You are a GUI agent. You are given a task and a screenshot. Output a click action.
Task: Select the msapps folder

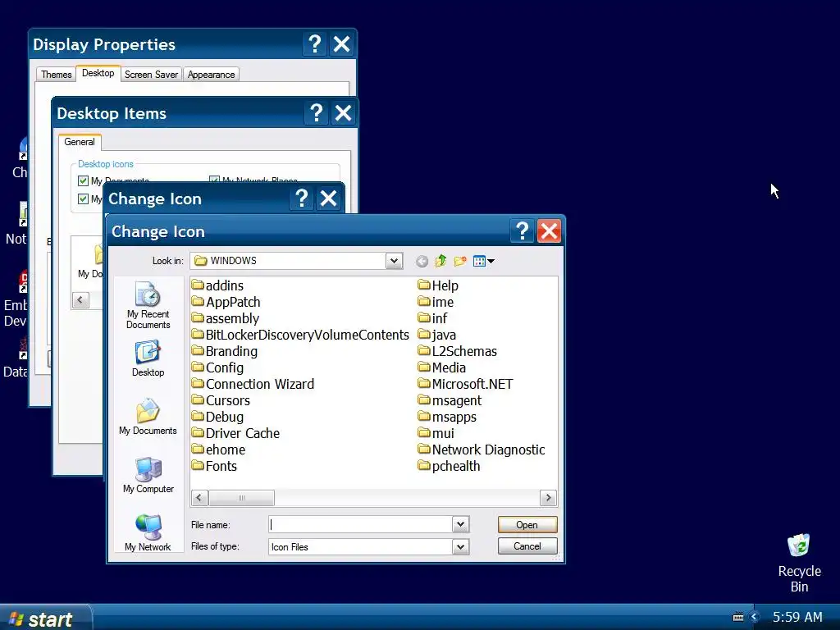click(447, 417)
